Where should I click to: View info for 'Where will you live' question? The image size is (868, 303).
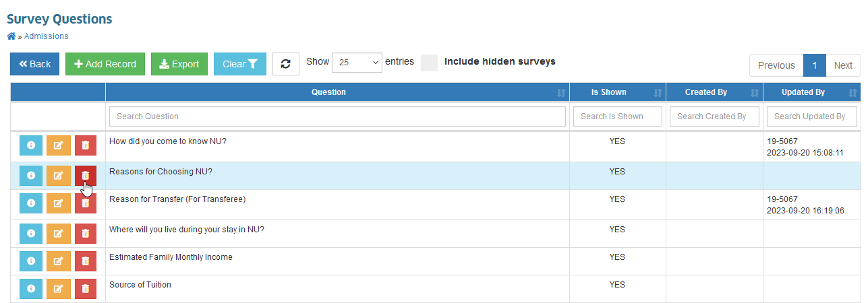31,233
